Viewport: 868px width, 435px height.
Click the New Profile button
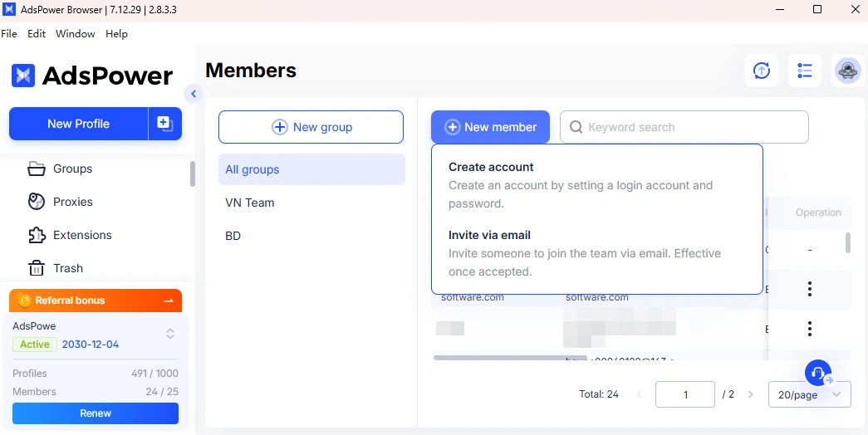(x=79, y=124)
